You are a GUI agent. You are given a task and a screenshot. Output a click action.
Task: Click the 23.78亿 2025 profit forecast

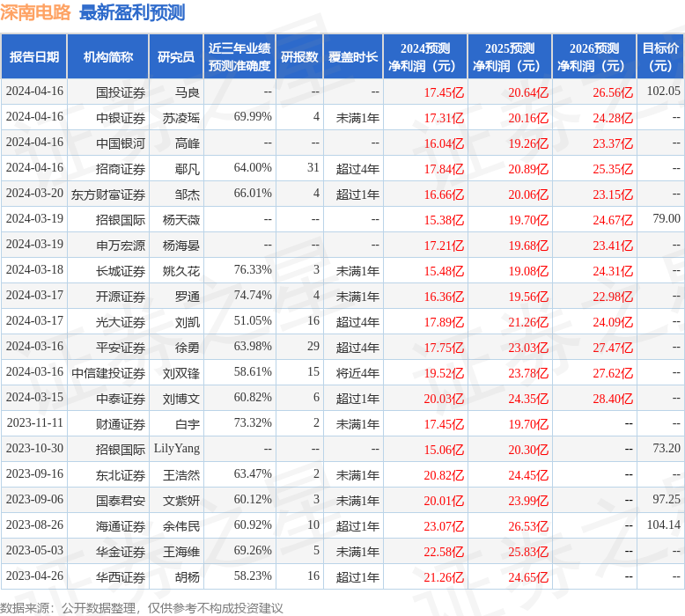pos(528,373)
